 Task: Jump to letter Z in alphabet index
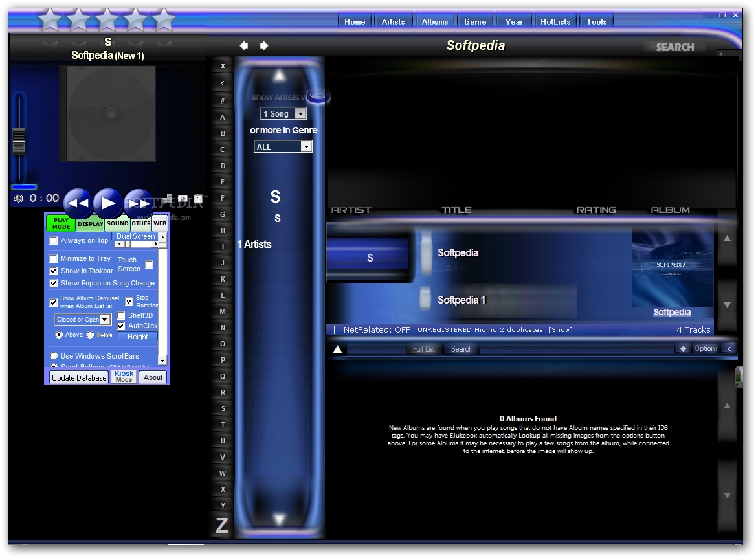pyautogui.click(x=222, y=526)
